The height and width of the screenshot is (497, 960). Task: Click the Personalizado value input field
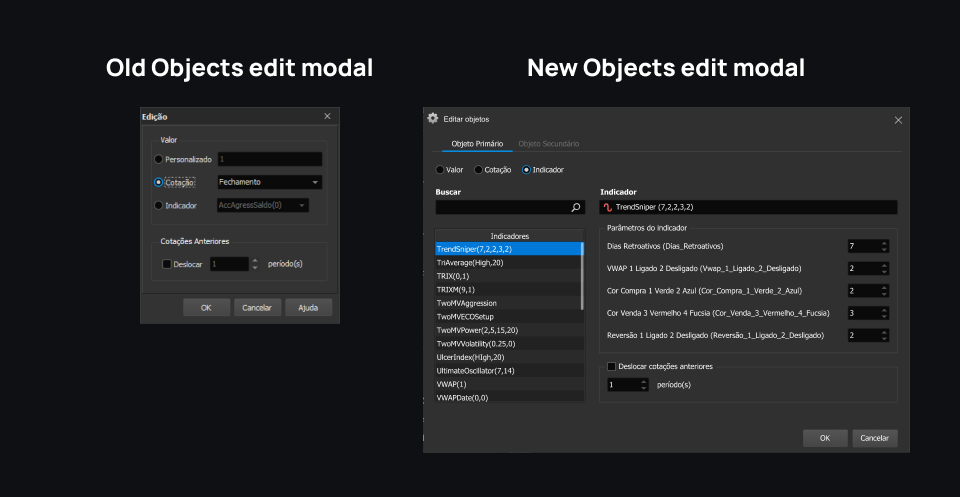(270, 159)
